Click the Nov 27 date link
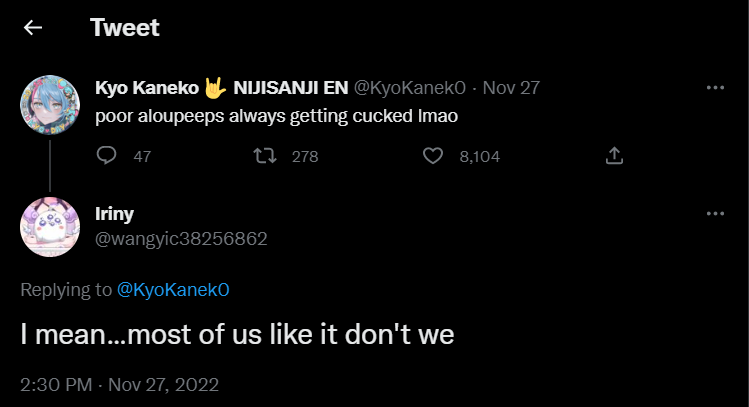Viewport: 749px width, 407px height. [x=511, y=87]
